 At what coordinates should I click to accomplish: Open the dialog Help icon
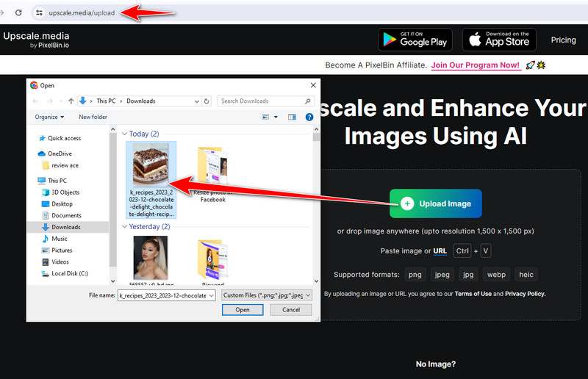pyautogui.click(x=309, y=117)
